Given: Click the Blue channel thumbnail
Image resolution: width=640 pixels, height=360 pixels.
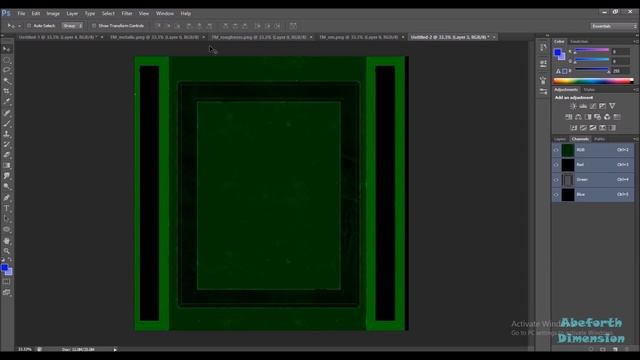Looking at the screenshot, I should [x=568, y=195].
